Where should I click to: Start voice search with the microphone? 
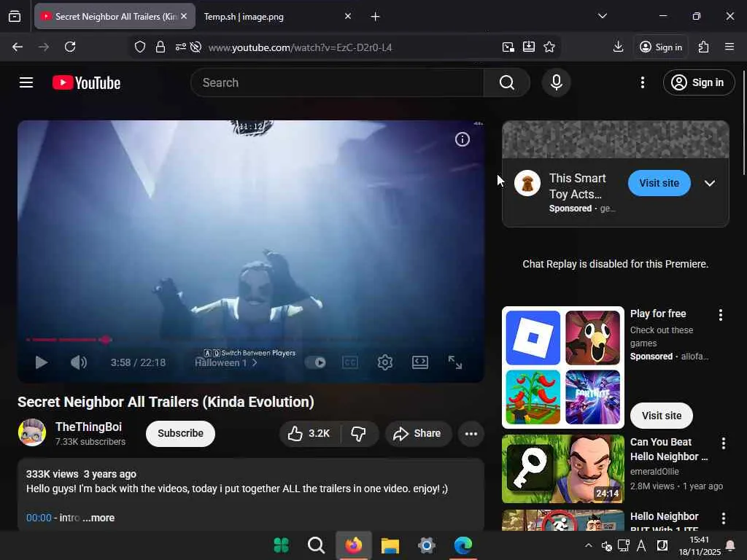click(x=556, y=82)
